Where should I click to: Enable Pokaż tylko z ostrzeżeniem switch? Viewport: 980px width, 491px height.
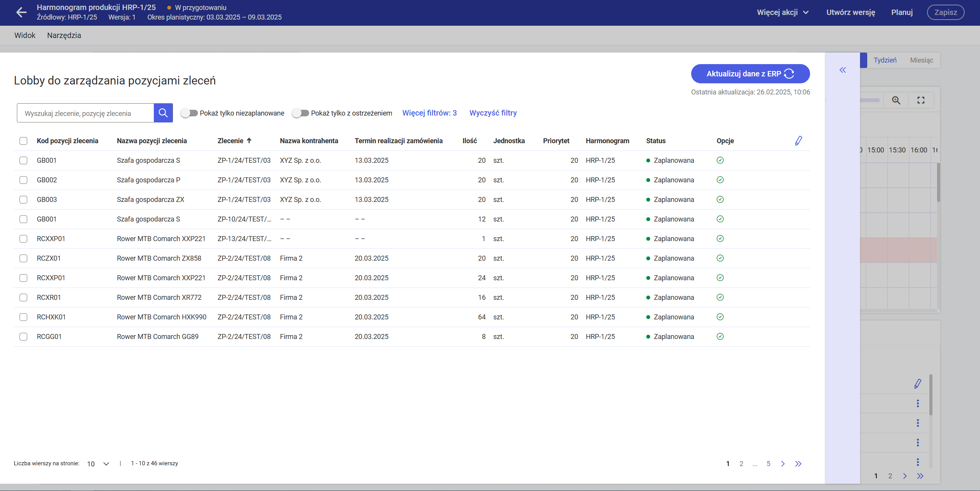[x=300, y=113]
